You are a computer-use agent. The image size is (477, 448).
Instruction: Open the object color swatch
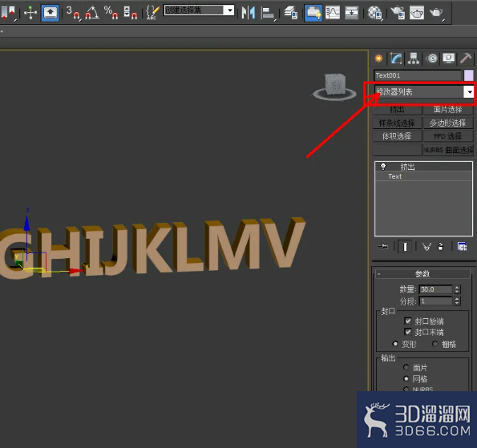(x=468, y=75)
